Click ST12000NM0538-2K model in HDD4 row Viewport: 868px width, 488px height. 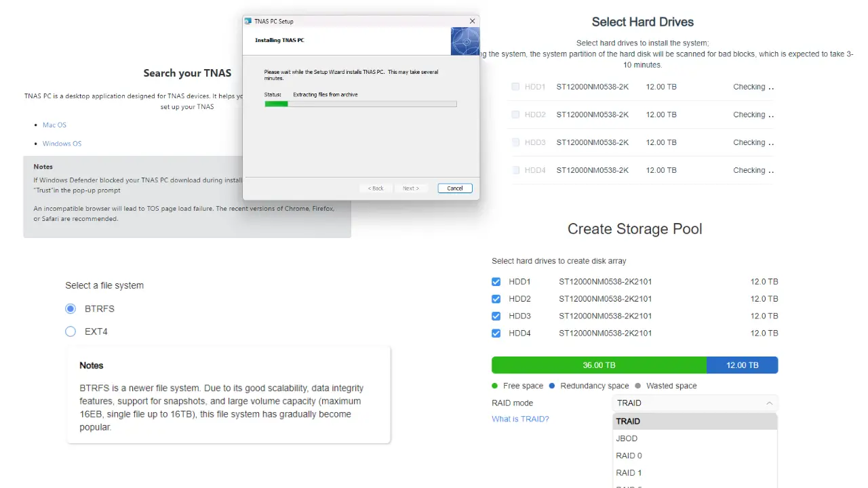593,170
